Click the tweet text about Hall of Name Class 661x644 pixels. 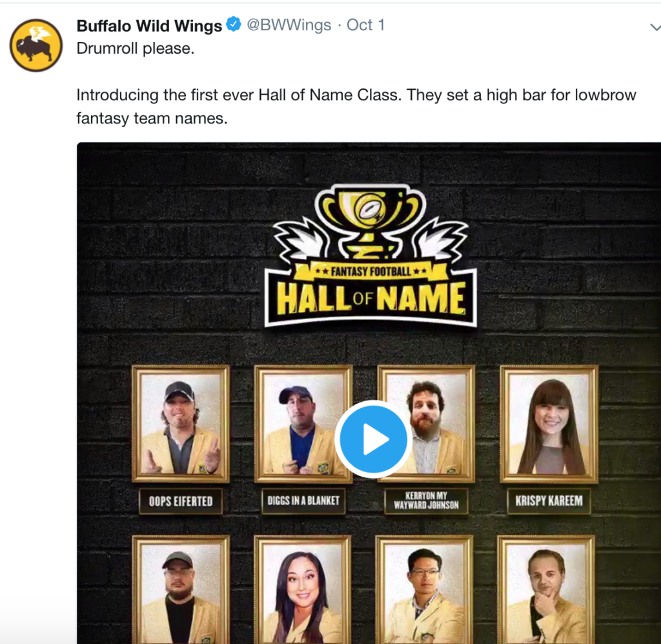point(356,107)
